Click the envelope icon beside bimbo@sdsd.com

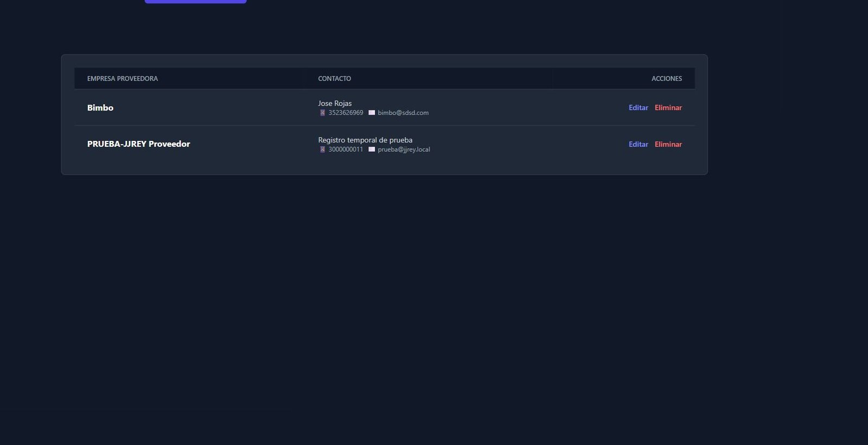click(372, 113)
